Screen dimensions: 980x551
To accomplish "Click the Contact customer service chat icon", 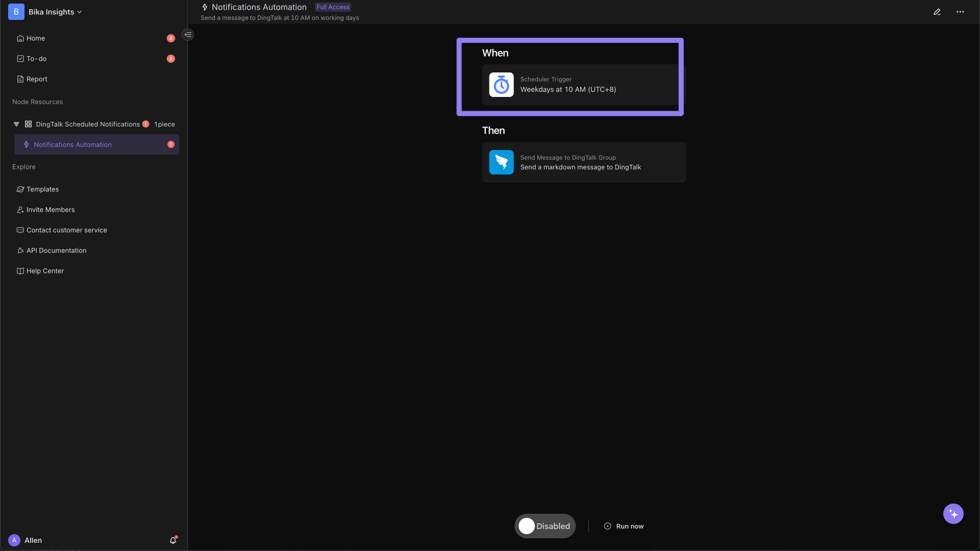I will click(x=19, y=230).
